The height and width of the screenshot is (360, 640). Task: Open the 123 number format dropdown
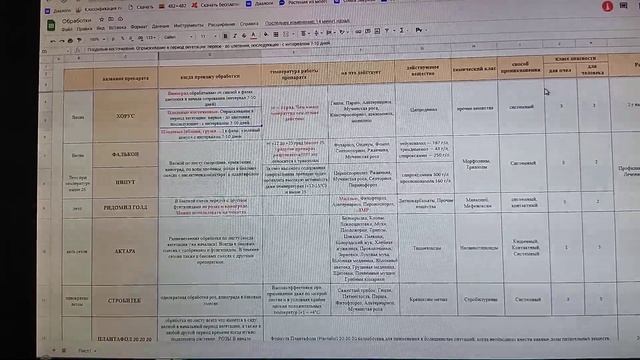coord(151,38)
